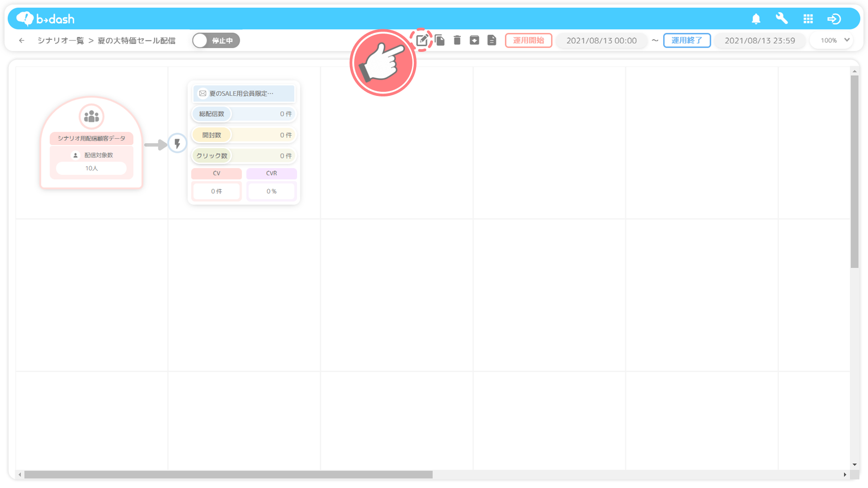This screenshot has width=868, height=488.
Task: Open the document memo icon
Action: pyautogui.click(x=492, y=40)
